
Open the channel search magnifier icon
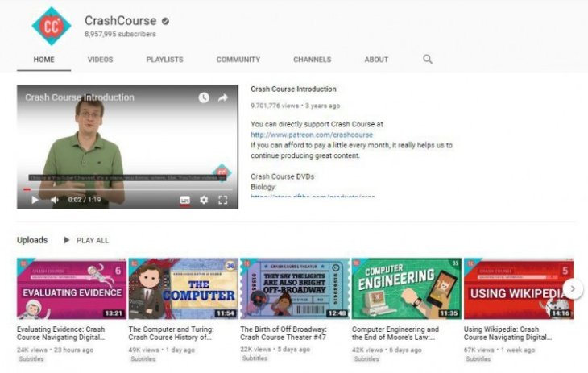(x=428, y=59)
